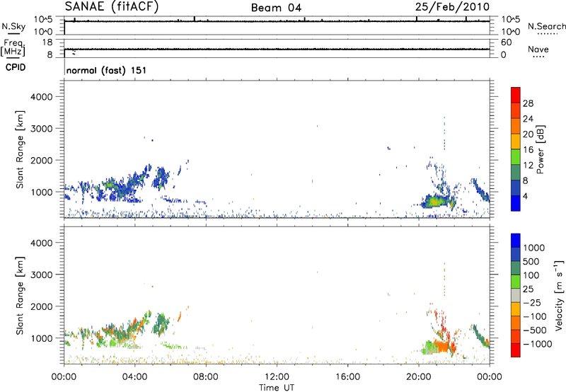Click the Velocity [m s-1] colorbar label
This screenshot has height=392, width=566.
[x=559, y=295]
